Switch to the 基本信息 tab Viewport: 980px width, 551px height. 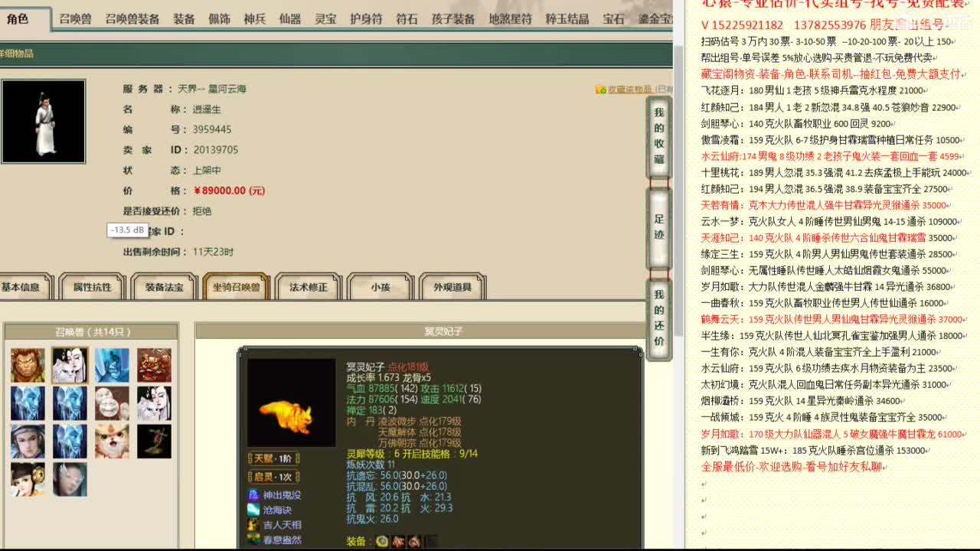[x=23, y=287]
